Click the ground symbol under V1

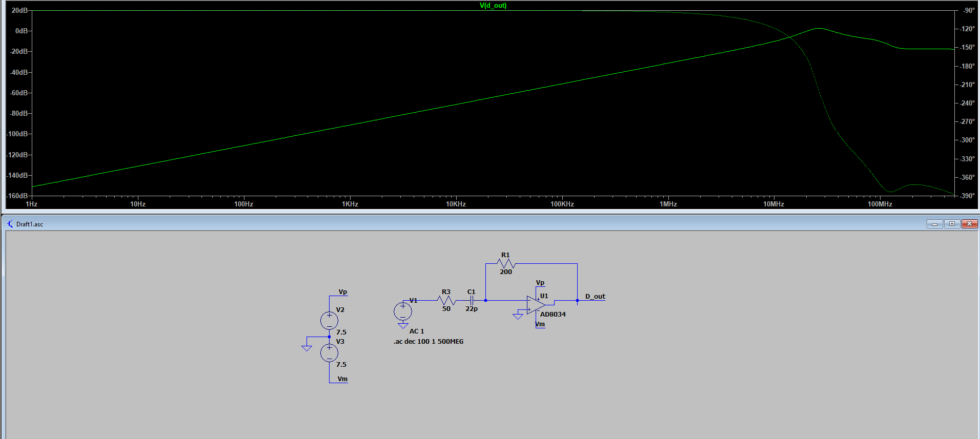(x=403, y=325)
